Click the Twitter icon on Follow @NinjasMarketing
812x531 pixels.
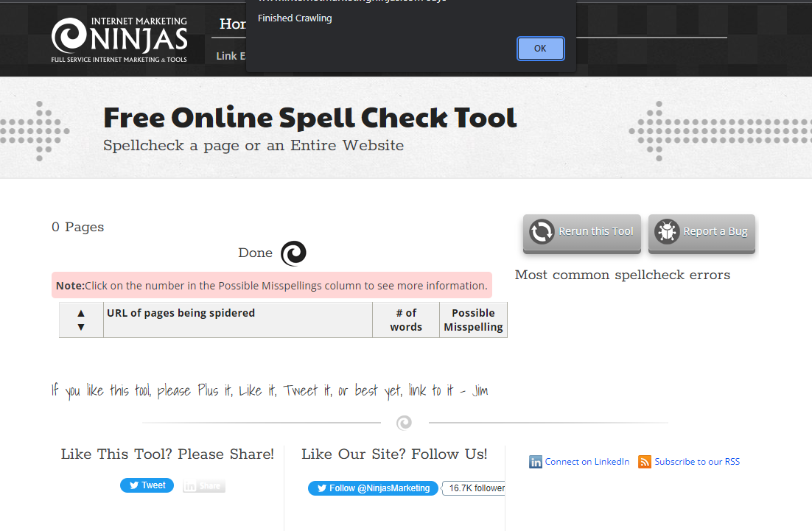(322, 488)
